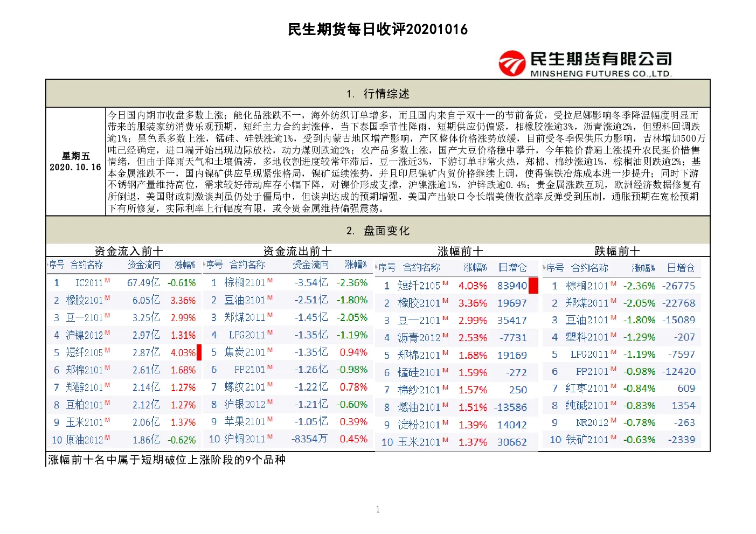Click the section heading 1. 行情综述
Image resolution: width=756 pixels, height=534 pixels.
(378, 94)
